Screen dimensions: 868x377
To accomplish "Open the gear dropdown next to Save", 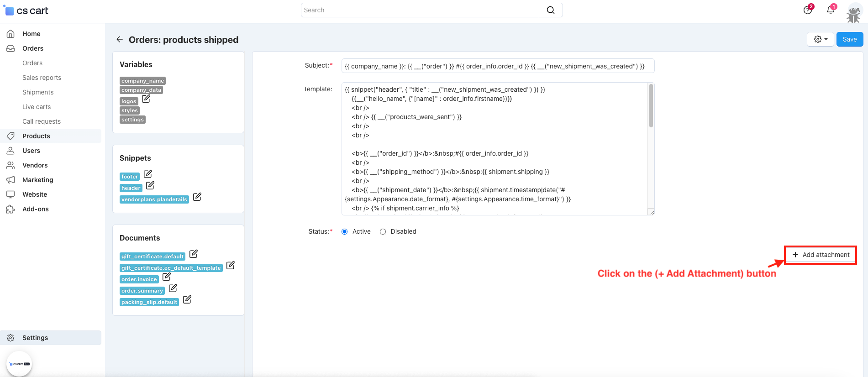I will pyautogui.click(x=821, y=39).
